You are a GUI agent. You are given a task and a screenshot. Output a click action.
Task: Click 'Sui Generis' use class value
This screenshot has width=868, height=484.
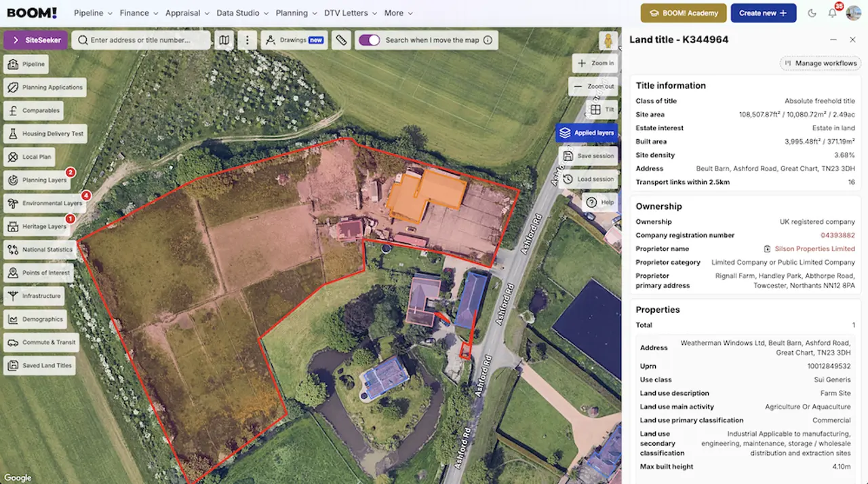point(832,379)
